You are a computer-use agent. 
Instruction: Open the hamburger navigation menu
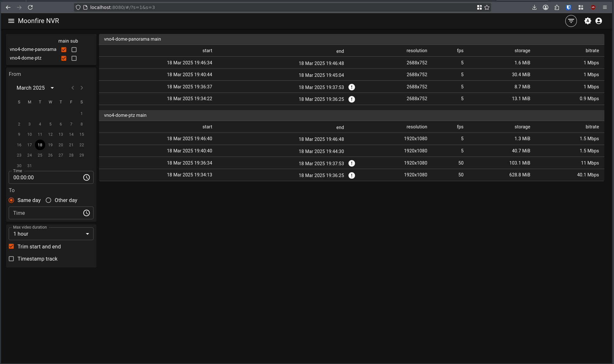(11, 21)
